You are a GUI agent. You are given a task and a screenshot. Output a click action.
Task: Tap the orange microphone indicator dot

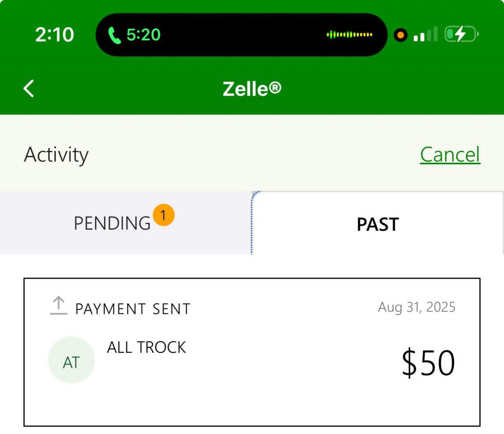400,35
